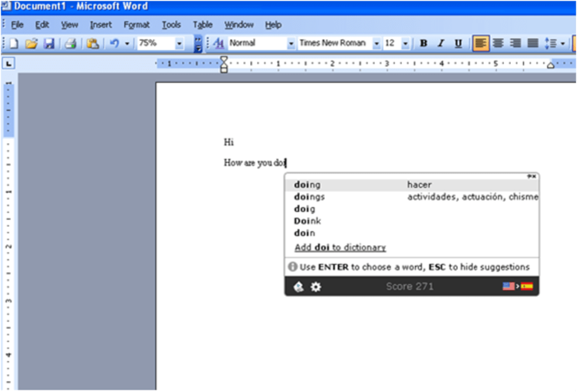Select the Spanish flag target language
577x392 pixels.
(527, 286)
